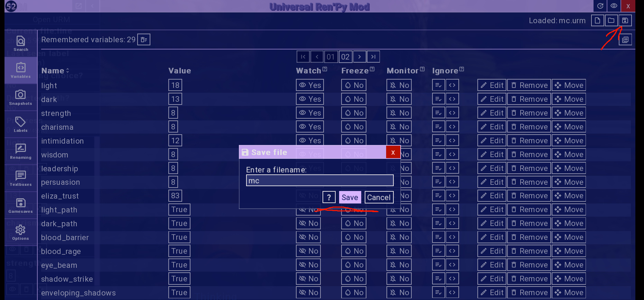Open the Snapshots section
This screenshot has width=644, height=300.
(x=21, y=97)
